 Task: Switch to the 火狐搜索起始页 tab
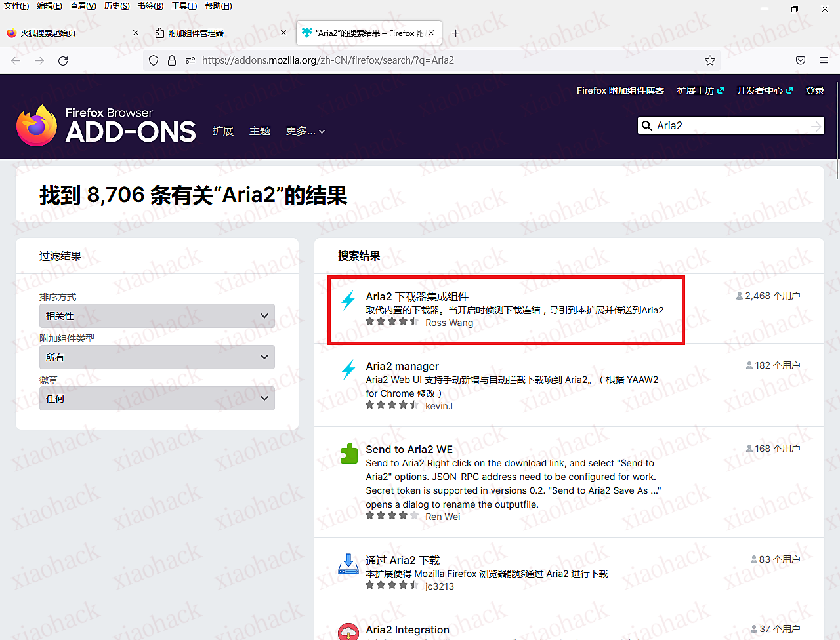pyautogui.click(x=73, y=33)
